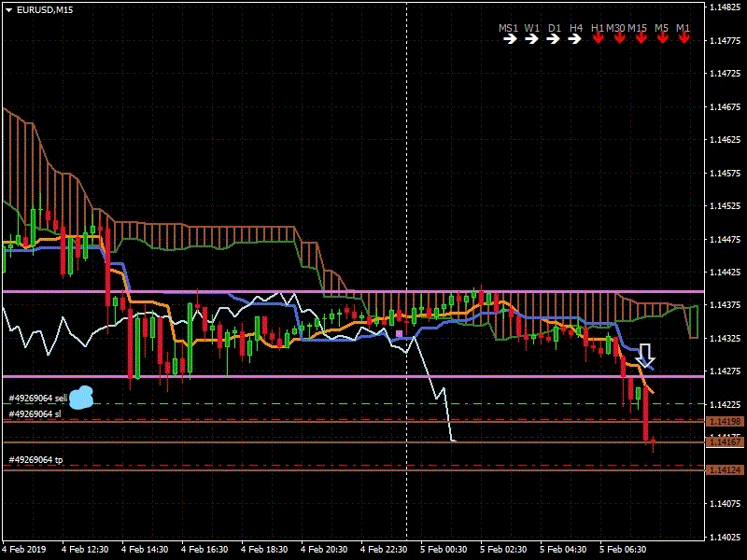747x560 pixels.
Task: Open the EURUSD,M15 chart dropdown triangle
Action: click(x=8, y=9)
